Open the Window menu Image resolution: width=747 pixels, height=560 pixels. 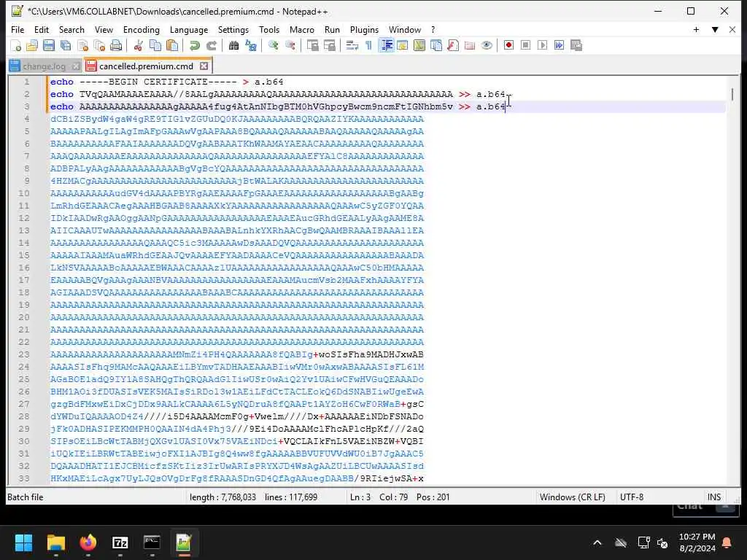click(x=404, y=29)
